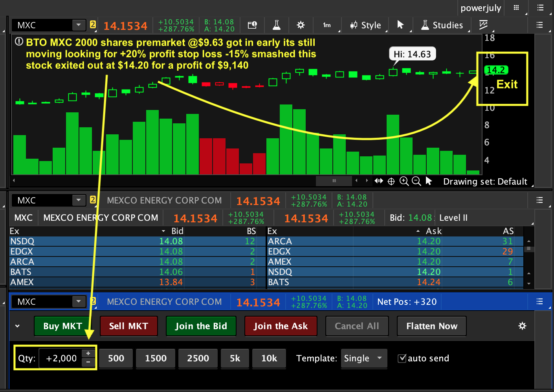Increase quantity with the plus stepper

(88, 354)
